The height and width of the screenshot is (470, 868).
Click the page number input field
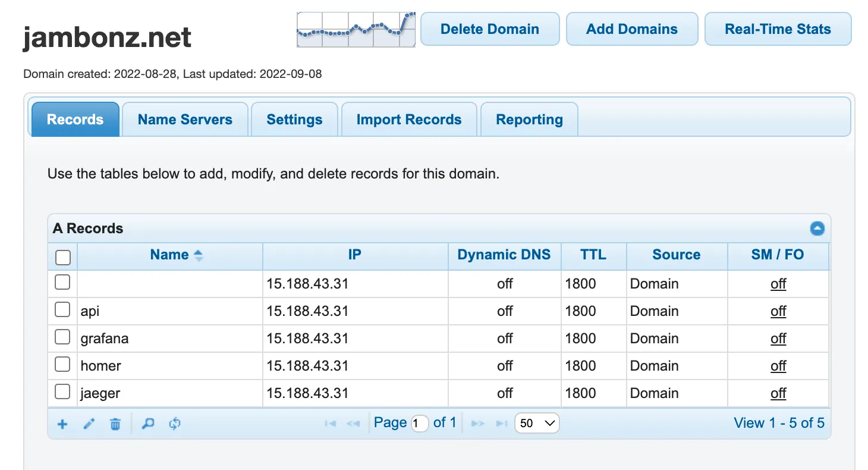419,424
